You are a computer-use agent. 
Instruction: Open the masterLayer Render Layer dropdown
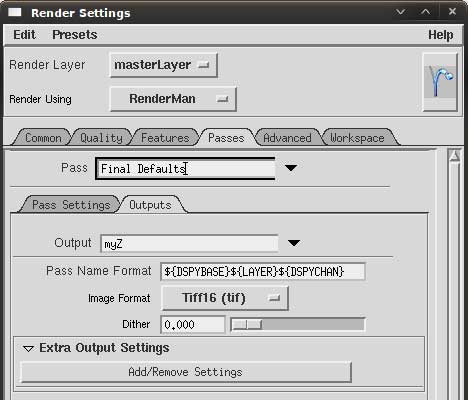coord(164,65)
